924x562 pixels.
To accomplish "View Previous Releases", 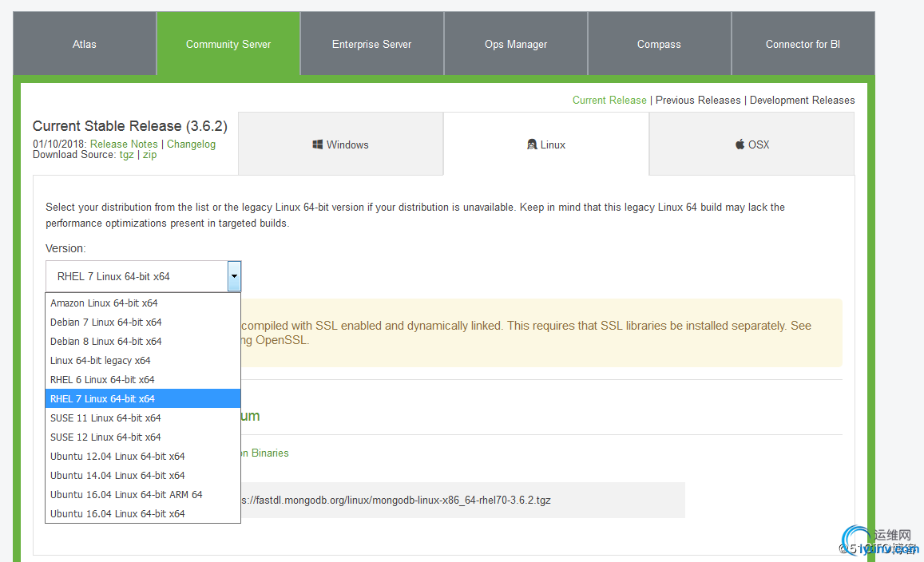I will click(x=698, y=100).
